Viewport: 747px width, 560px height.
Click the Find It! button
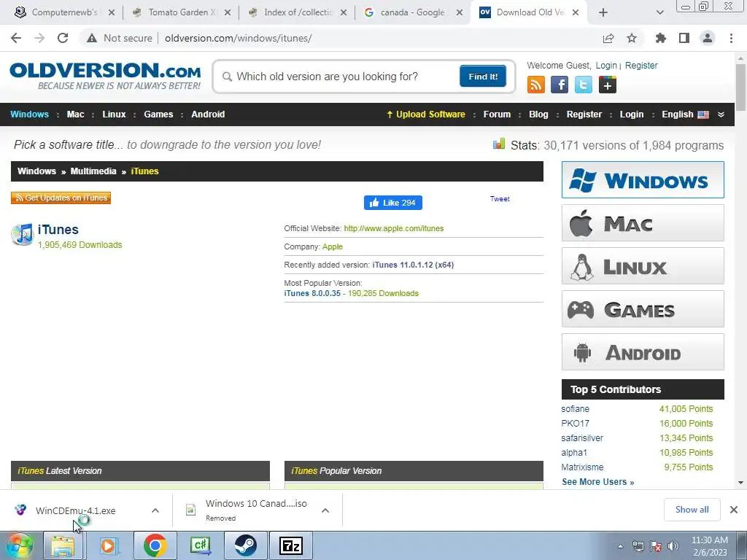click(483, 76)
